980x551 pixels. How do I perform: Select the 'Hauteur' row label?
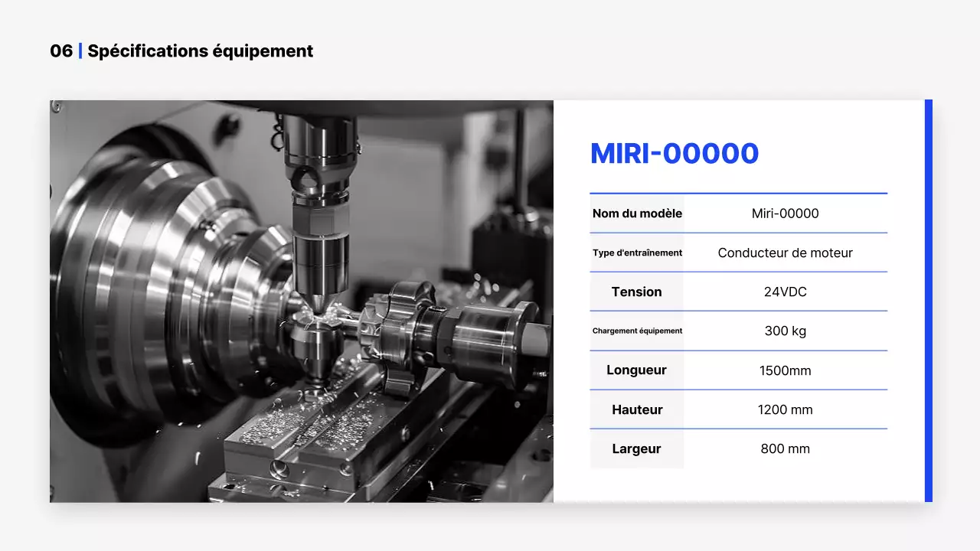click(637, 409)
